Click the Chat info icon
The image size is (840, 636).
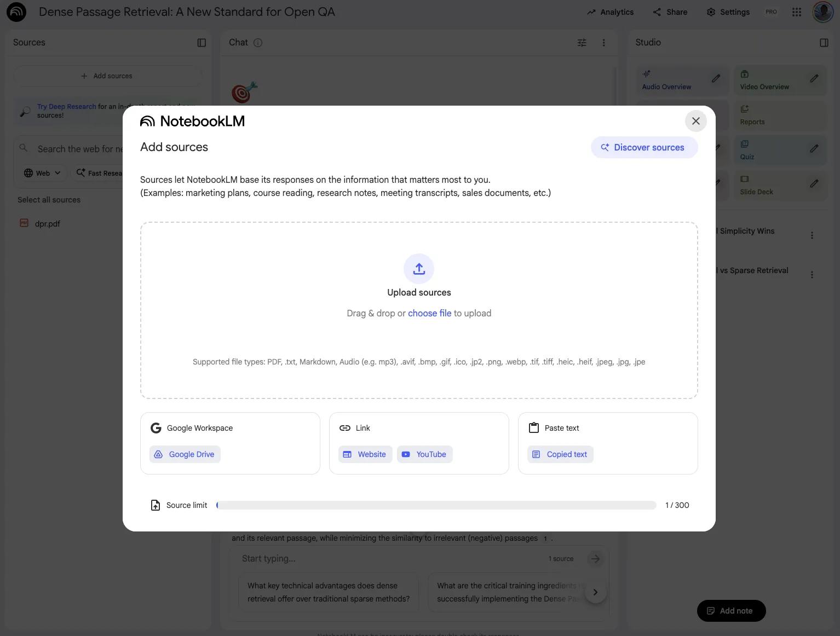(258, 43)
